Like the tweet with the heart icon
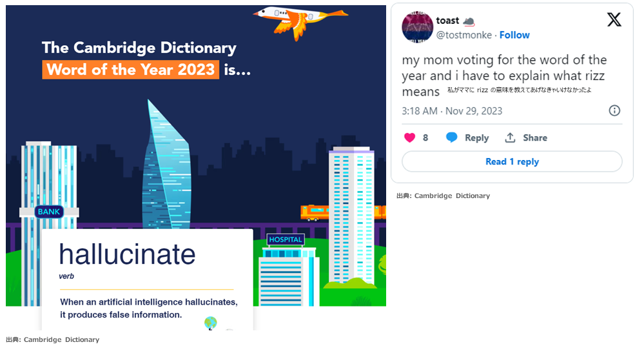Image resolution: width=644 pixels, height=351 pixels. point(409,137)
